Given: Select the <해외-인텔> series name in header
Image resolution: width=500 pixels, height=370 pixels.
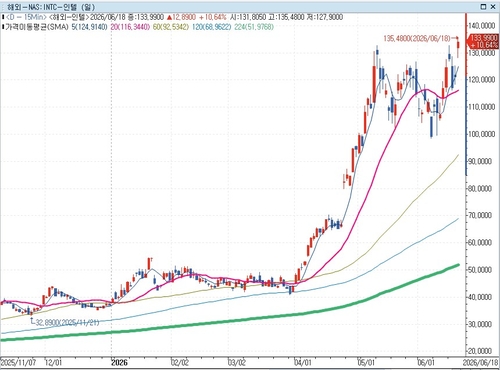Looking at the screenshot, I should [x=69, y=17].
